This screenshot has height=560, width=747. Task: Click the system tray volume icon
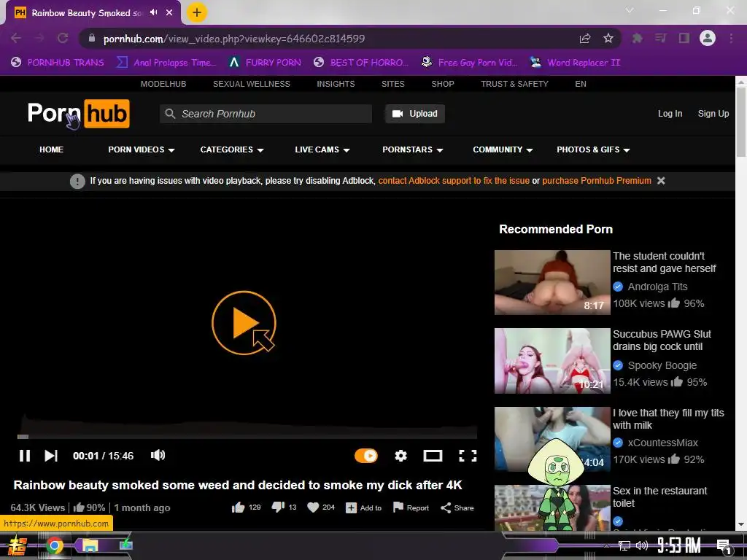[642, 545]
